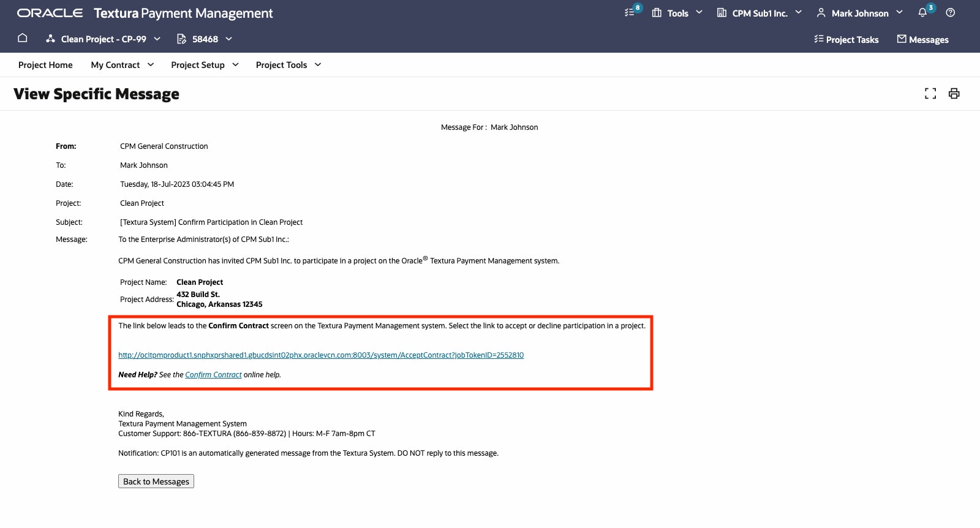Print this message with the printer icon

pyautogui.click(x=954, y=94)
